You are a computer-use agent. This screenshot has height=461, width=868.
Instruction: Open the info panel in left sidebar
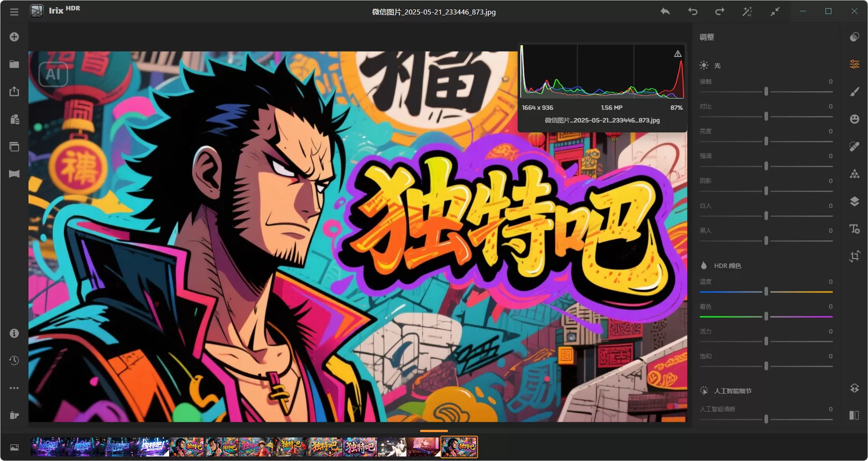point(13,333)
